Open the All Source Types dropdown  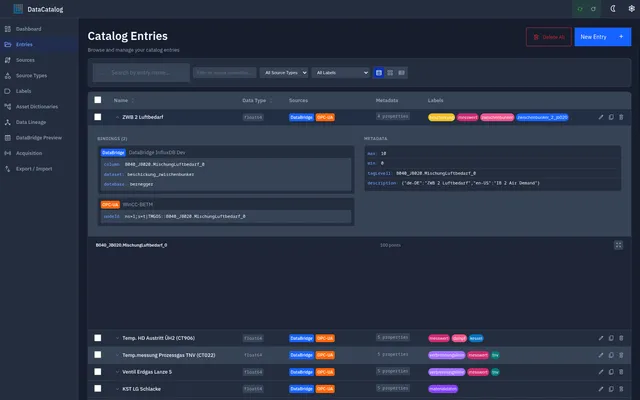(284, 73)
